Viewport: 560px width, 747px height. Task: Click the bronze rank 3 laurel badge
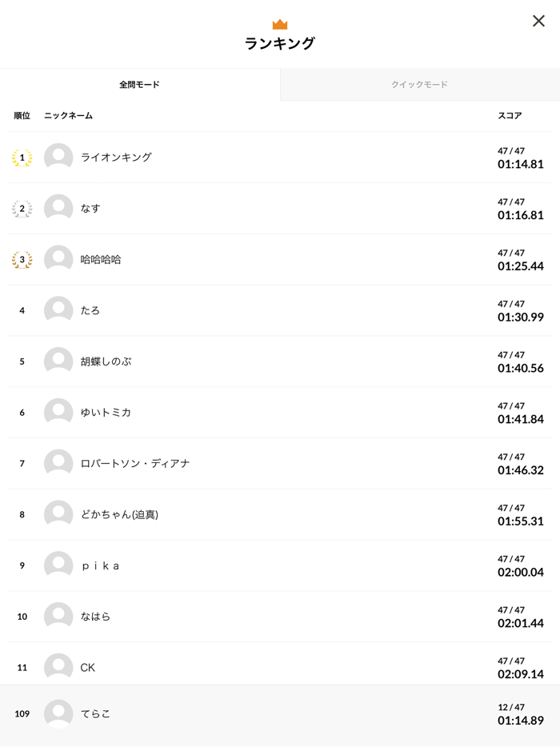point(22,260)
